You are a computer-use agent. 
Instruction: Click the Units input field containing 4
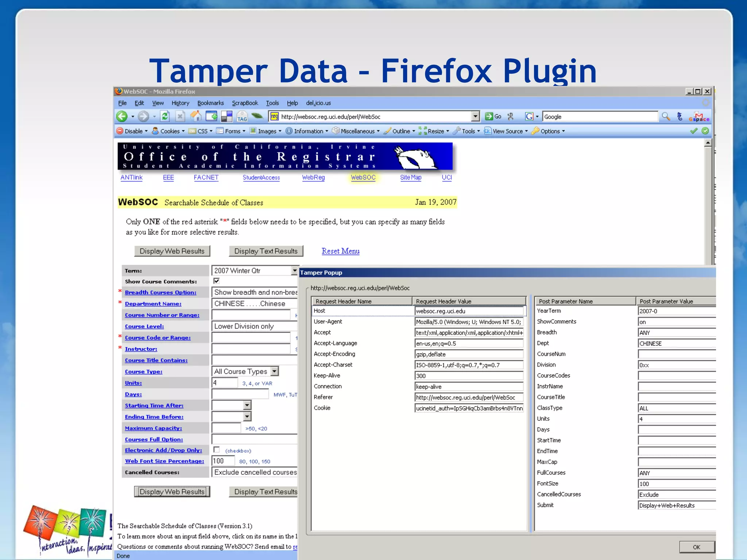[x=225, y=382]
